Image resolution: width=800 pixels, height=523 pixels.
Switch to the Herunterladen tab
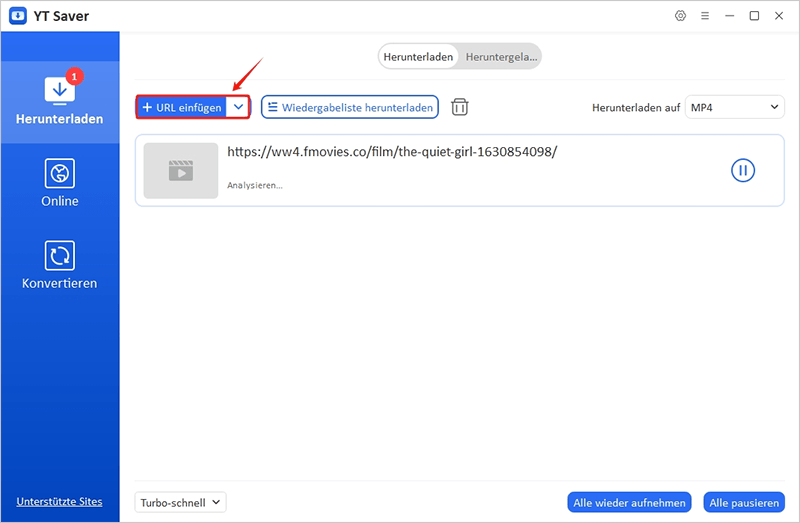[x=418, y=57]
